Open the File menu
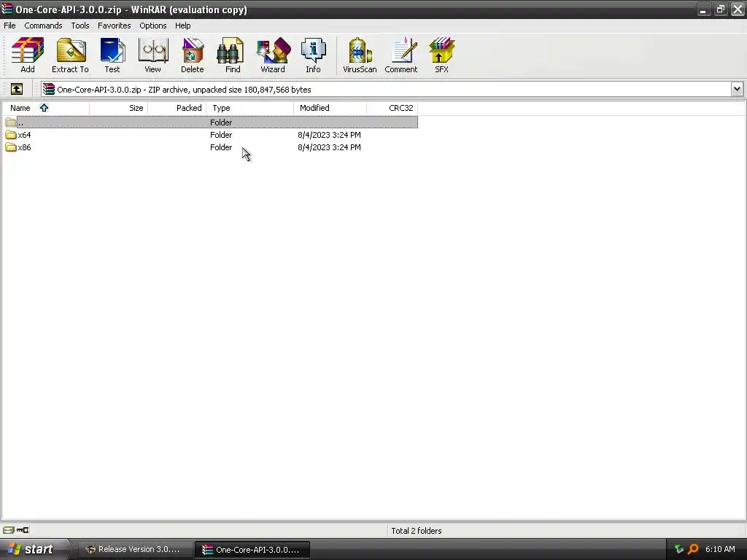This screenshot has height=560, width=747. point(9,26)
